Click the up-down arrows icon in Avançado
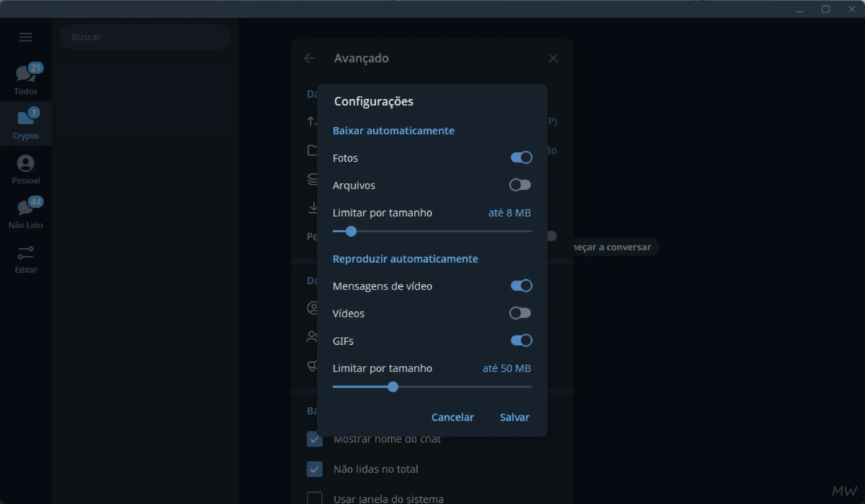The width and height of the screenshot is (865, 504). point(312,121)
